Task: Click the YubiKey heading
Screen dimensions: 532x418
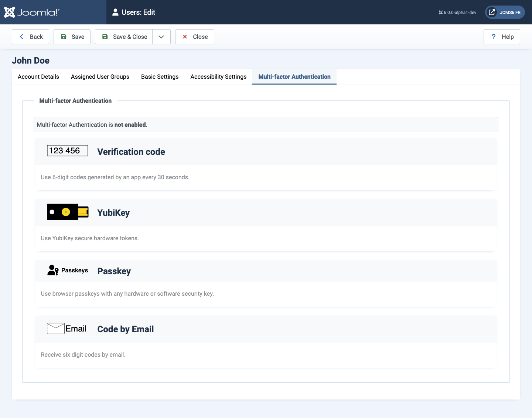Action: point(113,213)
